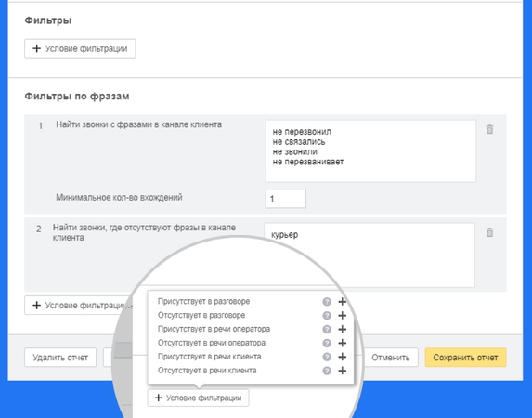Click plus icon next to 'Отсутствует в разговоре'
The image size is (532, 418).
[x=342, y=316]
